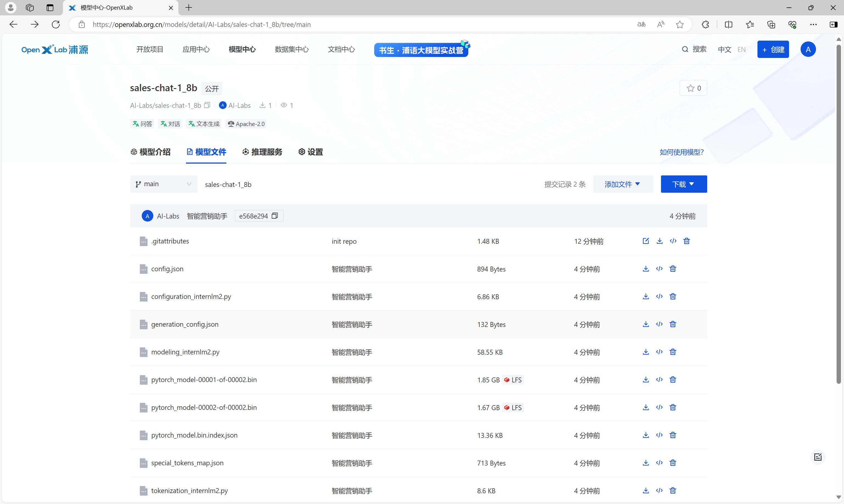The height and width of the screenshot is (504, 844).
Task: Open config.json file name
Action: (167, 269)
